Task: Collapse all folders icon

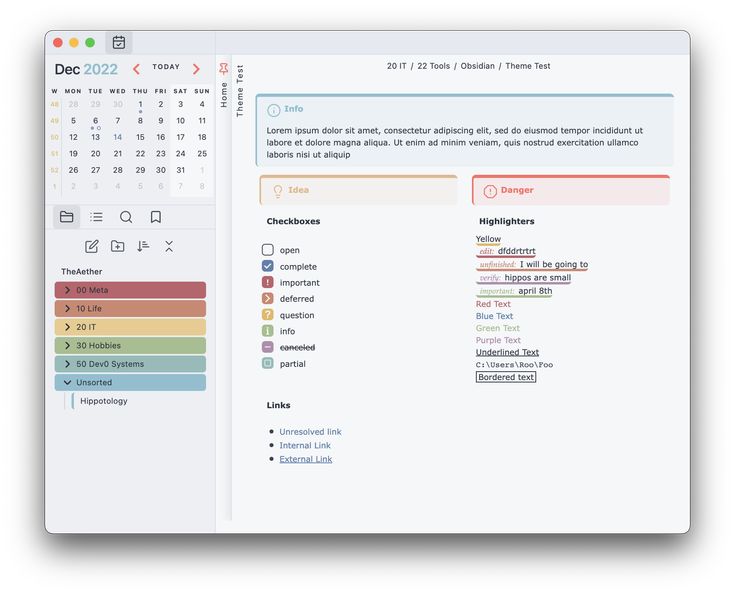Action: pos(169,246)
